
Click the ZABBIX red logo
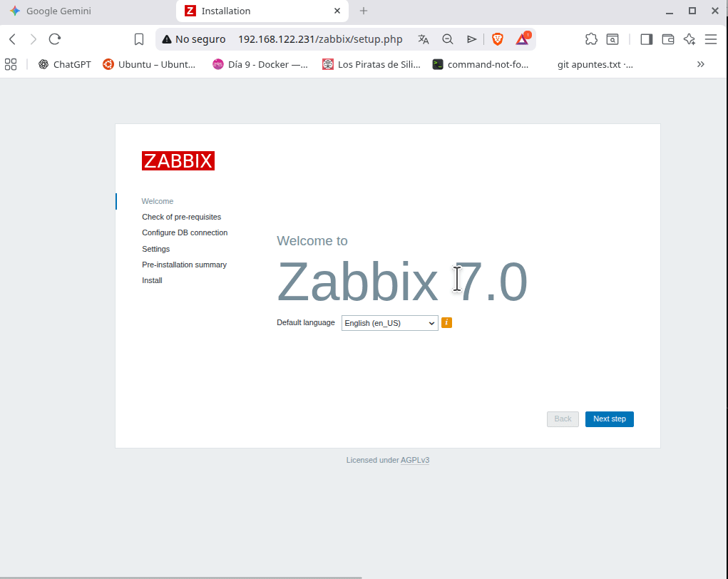[x=178, y=160]
